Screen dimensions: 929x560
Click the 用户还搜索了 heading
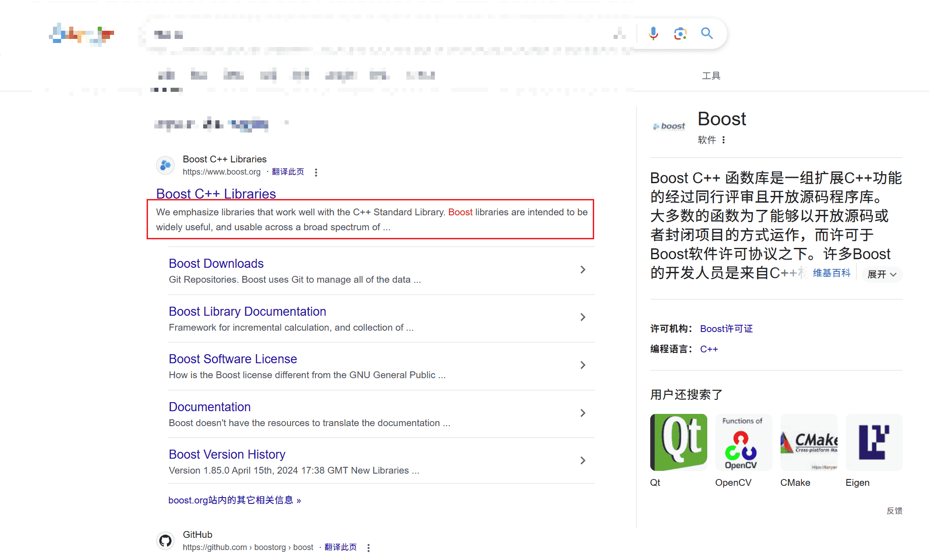[686, 395]
